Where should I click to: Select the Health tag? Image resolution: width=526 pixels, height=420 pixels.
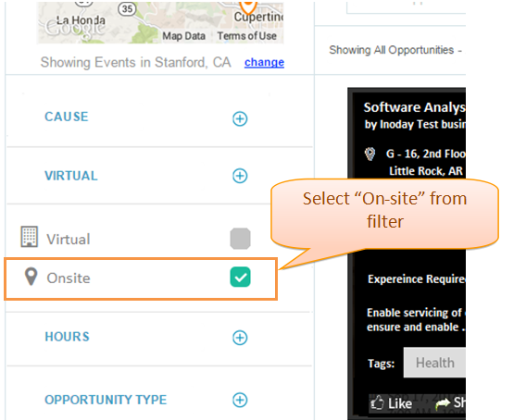pos(434,363)
